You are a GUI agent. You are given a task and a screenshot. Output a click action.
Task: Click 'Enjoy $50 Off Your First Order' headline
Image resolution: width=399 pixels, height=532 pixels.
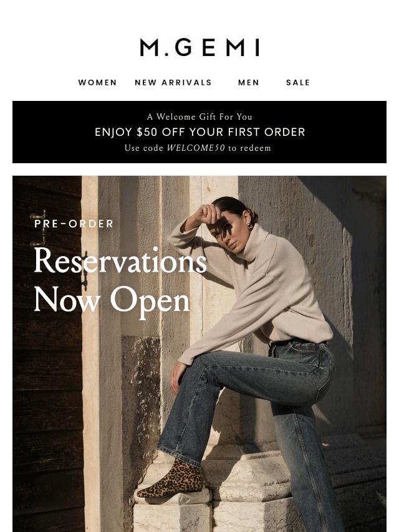pyautogui.click(x=199, y=132)
